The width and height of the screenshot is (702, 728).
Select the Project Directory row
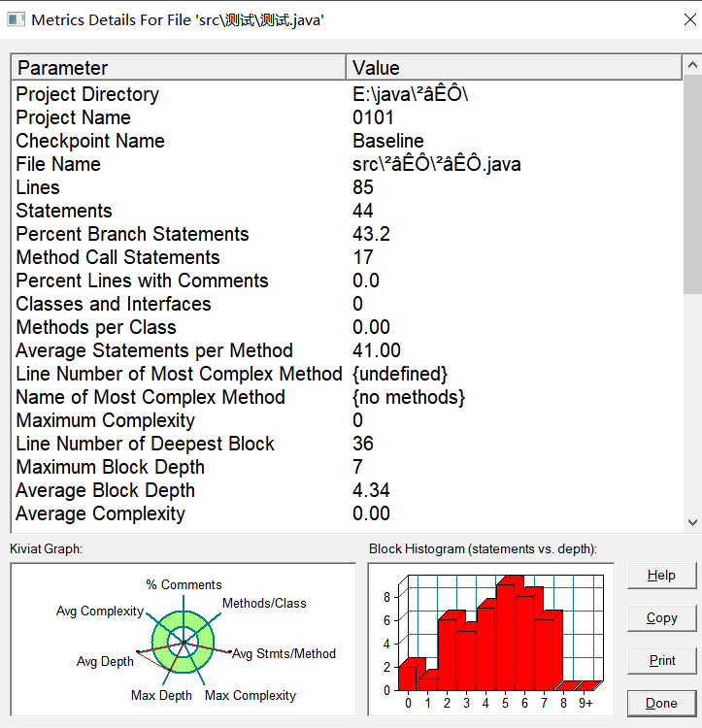tap(347, 94)
